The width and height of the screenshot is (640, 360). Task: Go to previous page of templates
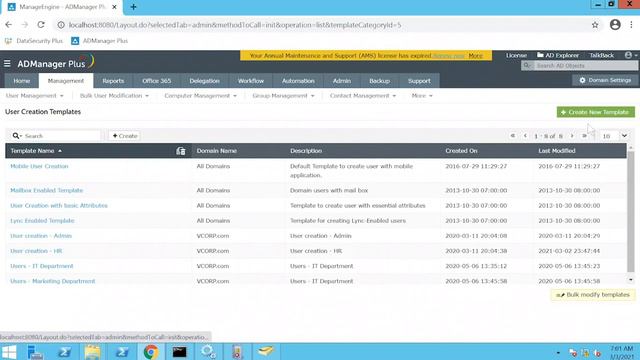[x=525, y=136]
